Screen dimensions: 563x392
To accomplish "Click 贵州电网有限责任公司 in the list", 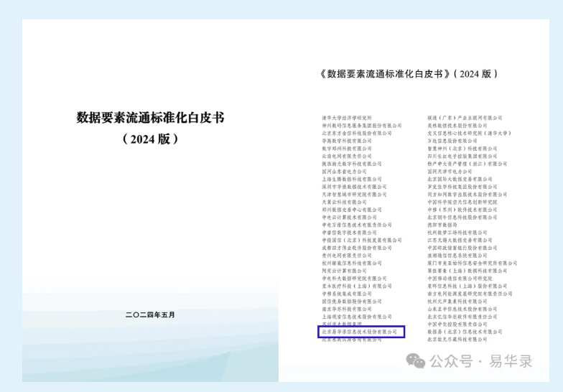I will 348,256.
